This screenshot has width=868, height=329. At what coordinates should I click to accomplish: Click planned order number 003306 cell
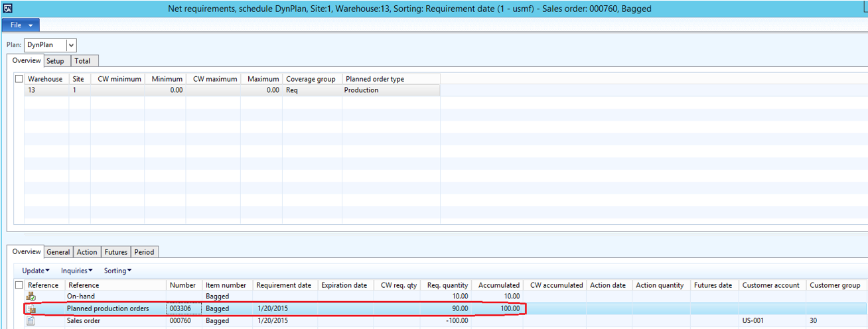point(183,308)
